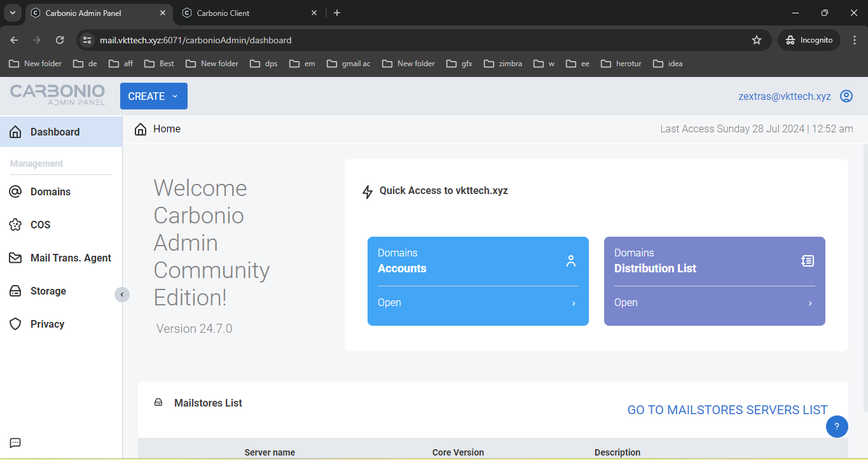Open the tab search dropdown arrow
The height and width of the screenshot is (460, 868).
click(12, 13)
